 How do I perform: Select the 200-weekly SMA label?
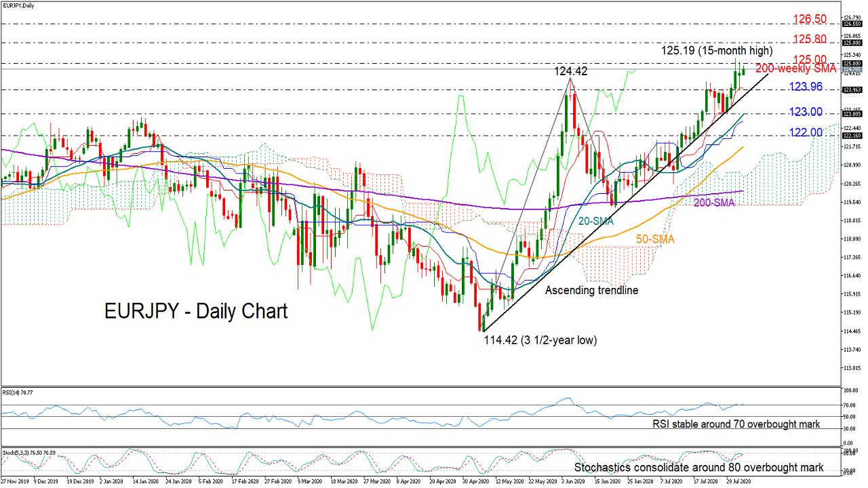coord(796,69)
